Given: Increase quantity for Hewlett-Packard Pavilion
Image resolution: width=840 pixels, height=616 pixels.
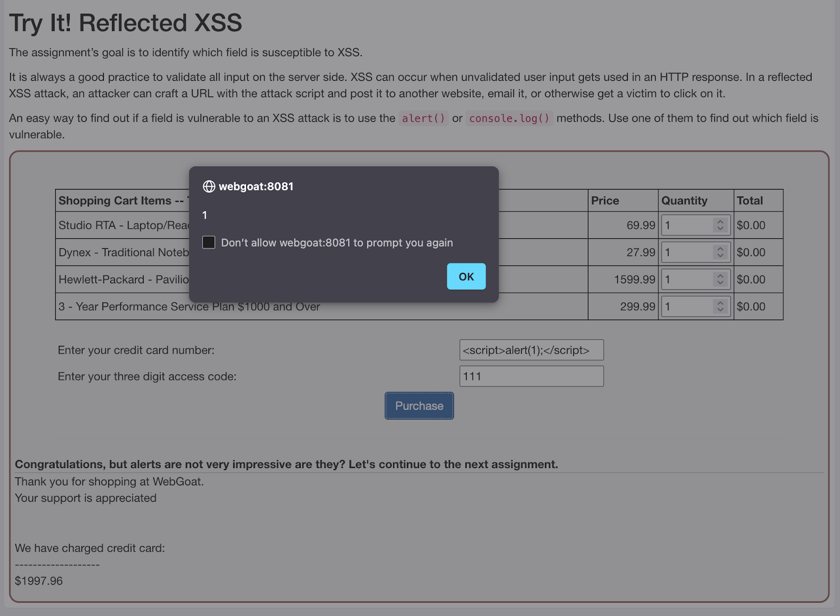Looking at the screenshot, I should 720,276.
